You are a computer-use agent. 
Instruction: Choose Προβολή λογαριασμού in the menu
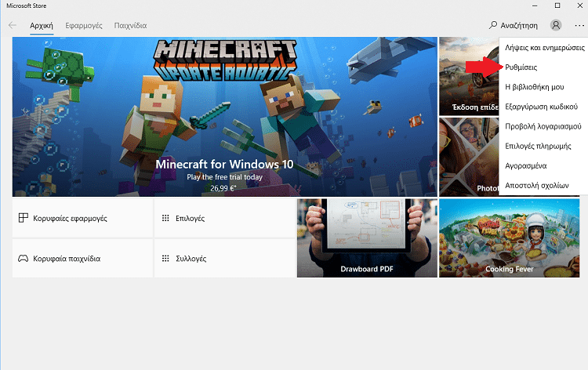pyautogui.click(x=545, y=126)
